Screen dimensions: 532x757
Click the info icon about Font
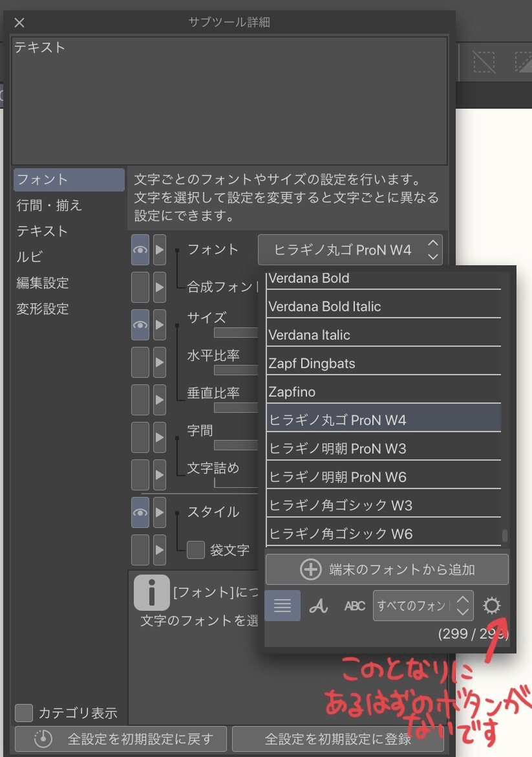(151, 592)
